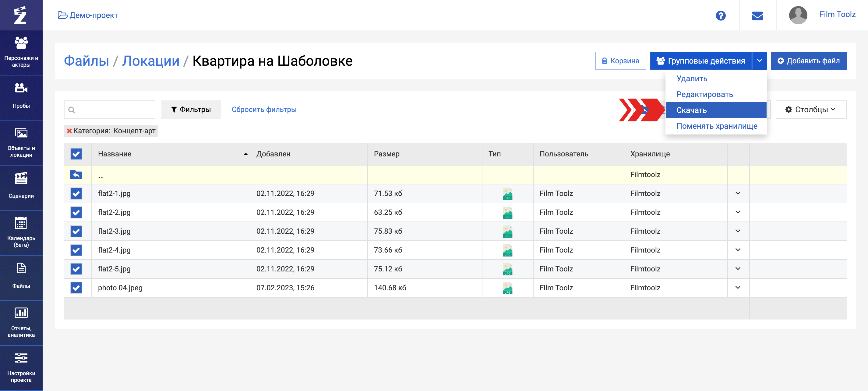
Task: Toggle the Групповые действия dropdown arrow
Action: tap(759, 61)
